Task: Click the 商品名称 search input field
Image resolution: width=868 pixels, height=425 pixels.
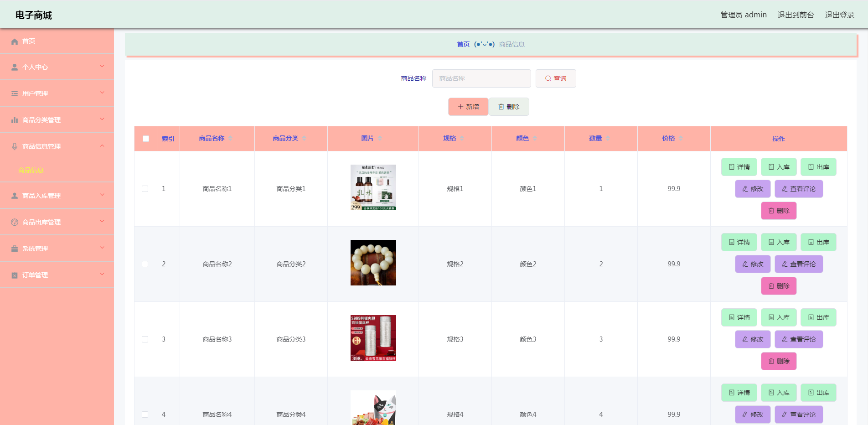Action: 481,78
